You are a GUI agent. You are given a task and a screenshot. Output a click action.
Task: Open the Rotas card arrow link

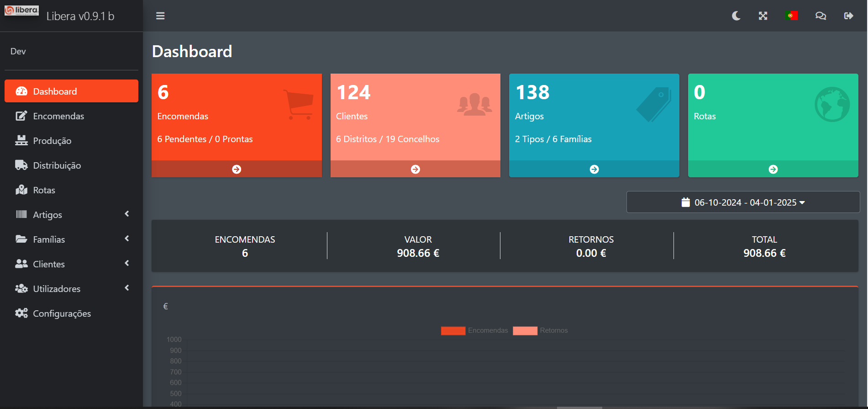coord(773,169)
